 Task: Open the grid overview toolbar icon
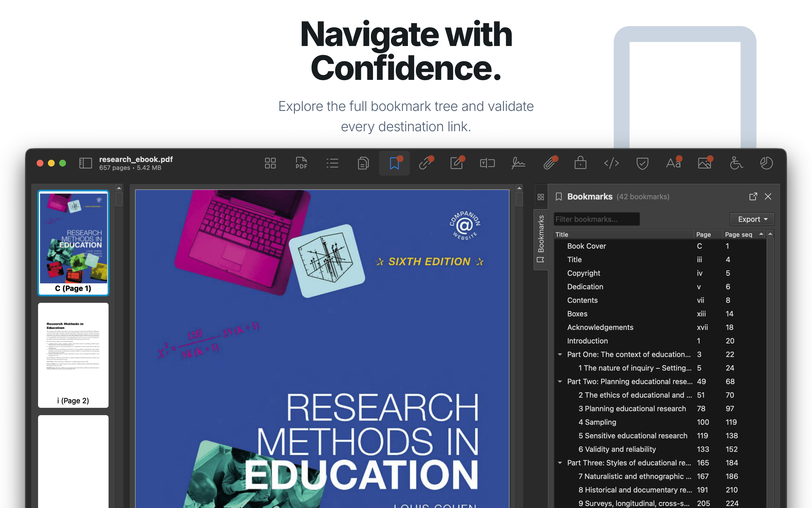click(x=270, y=163)
